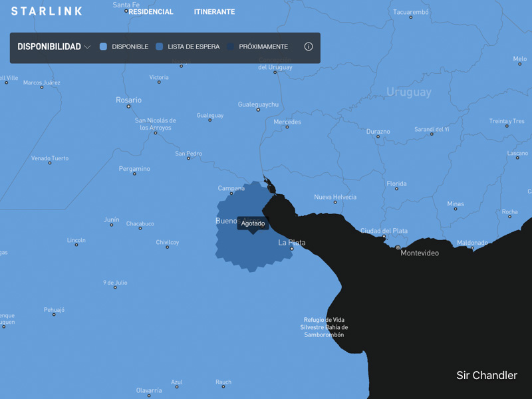Image resolution: width=532 pixels, height=399 pixels.
Task: Select the La Plata map marker
Action: [x=291, y=249]
